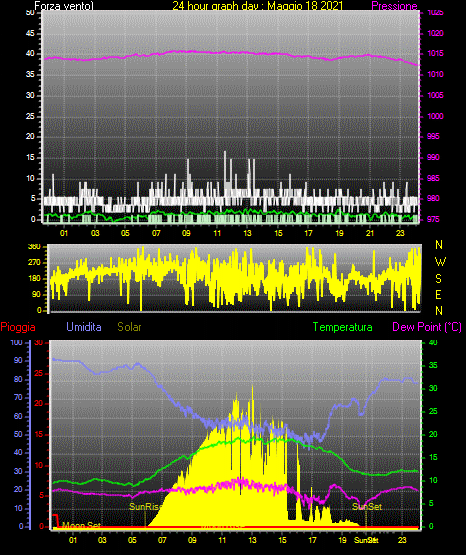The image size is (466, 555).
Task: Click the 1015 pressure axis value
Action: (x=435, y=53)
